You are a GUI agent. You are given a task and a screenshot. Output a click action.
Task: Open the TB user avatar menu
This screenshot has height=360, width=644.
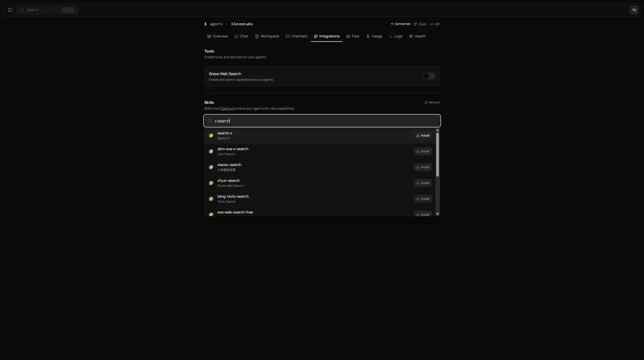coord(634,10)
